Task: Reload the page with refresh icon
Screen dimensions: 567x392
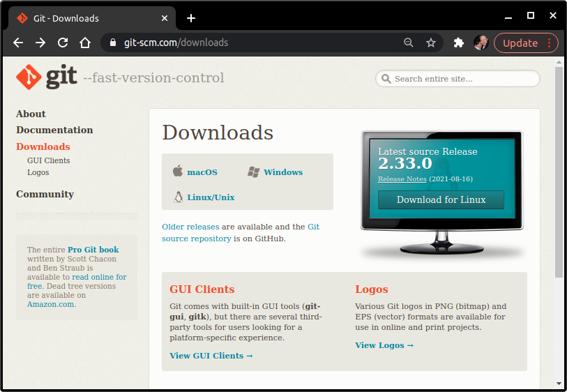Action: 63,43
